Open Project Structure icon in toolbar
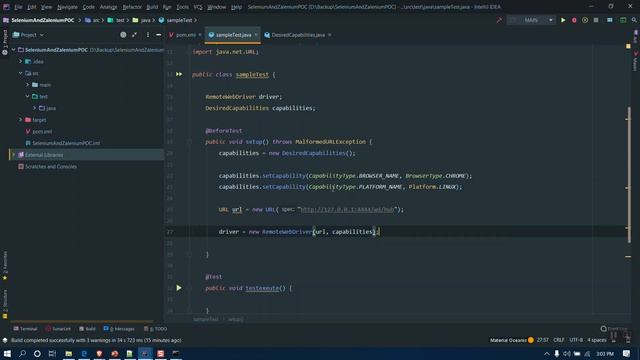The width and height of the screenshot is (640, 360). tap(610, 20)
